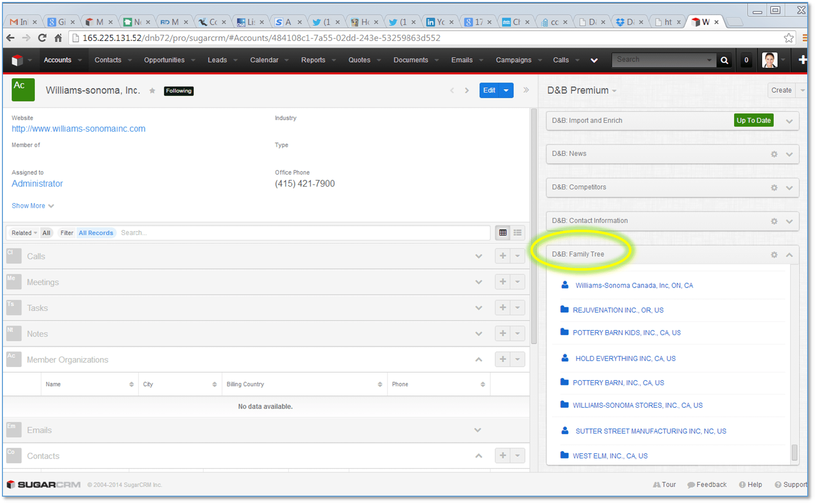Open the williams-sonomainc.com website link
This screenshot has height=504, width=816.
(x=79, y=129)
